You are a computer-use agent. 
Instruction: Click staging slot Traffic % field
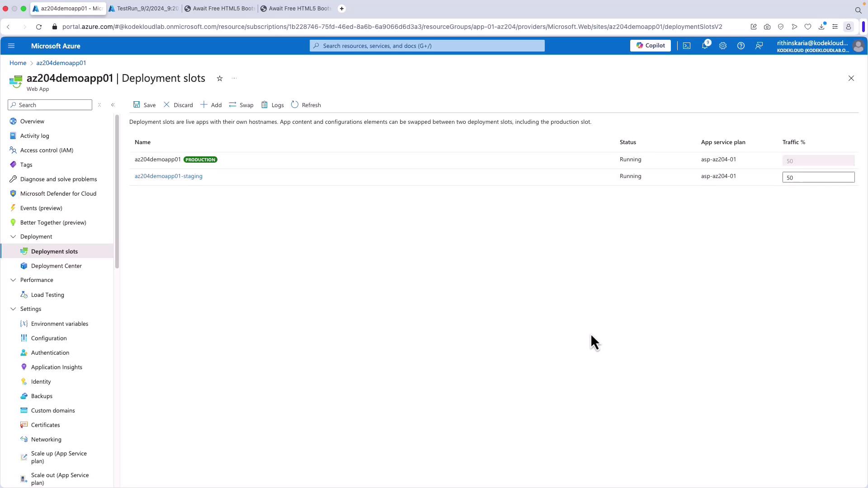pyautogui.click(x=818, y=178)
